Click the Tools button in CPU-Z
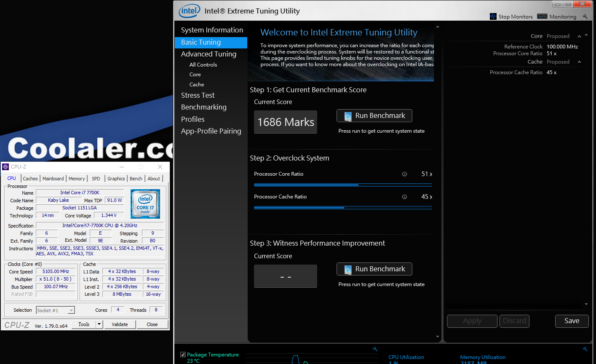The height and width of the screenshot is (364, 596). (x=84, y=324)
